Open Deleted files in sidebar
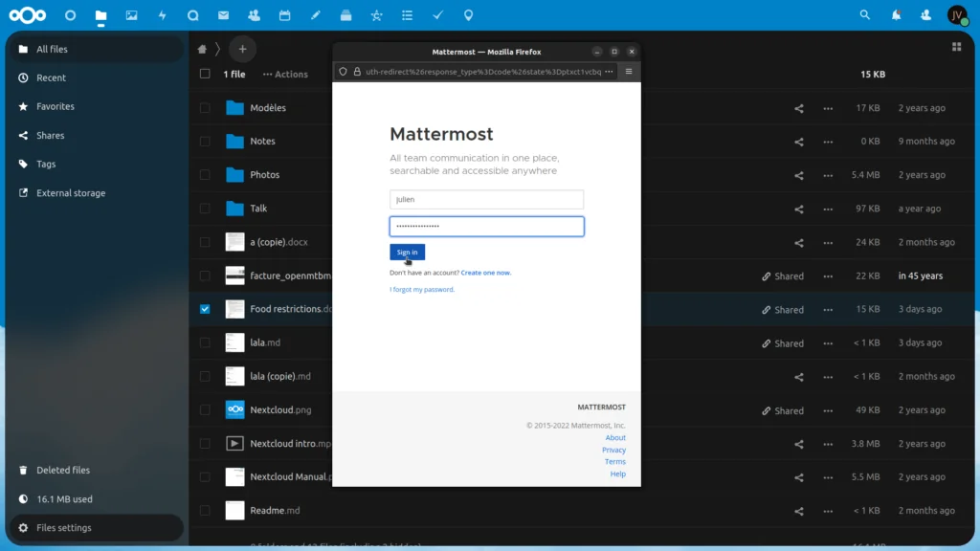The image size is (980, 551). 96,470
